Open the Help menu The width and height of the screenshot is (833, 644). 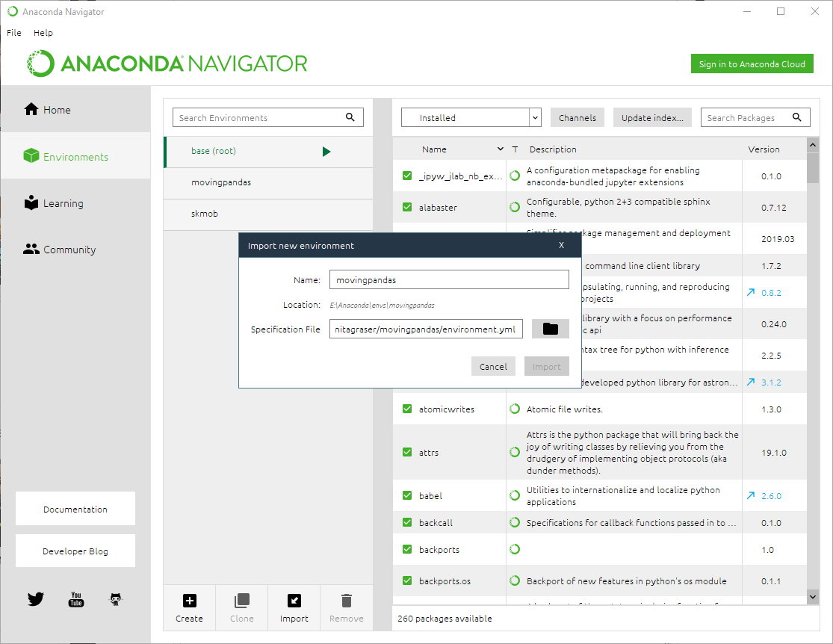(x=43, y=33)
